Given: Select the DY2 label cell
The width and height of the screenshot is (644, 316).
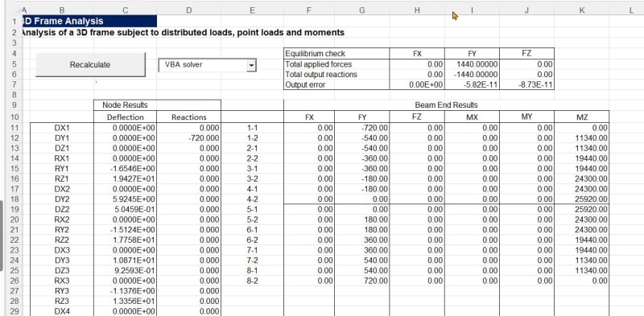Looking at the screenshot, I should [62, 199].
